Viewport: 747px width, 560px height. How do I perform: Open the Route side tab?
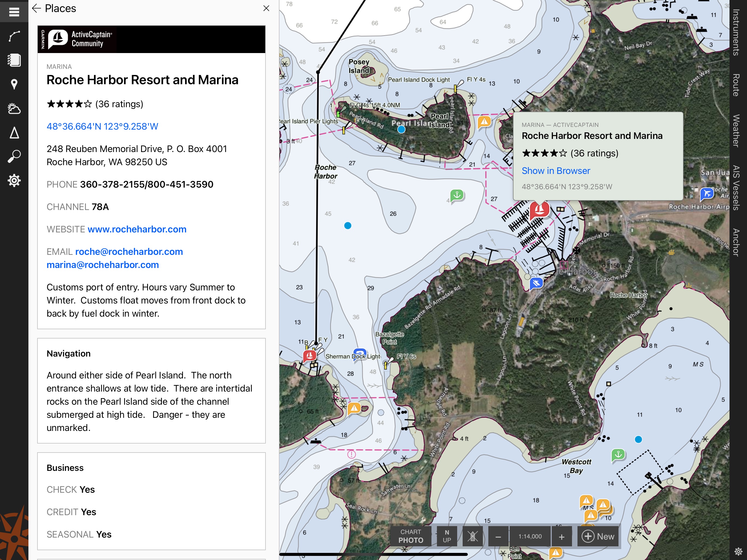[737, 85]
